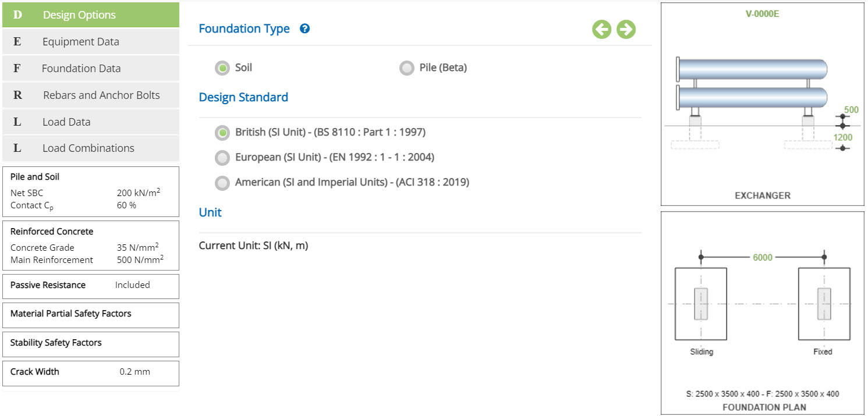
Task: Click the R icon for Rebars
Action: tap(17, 95)
